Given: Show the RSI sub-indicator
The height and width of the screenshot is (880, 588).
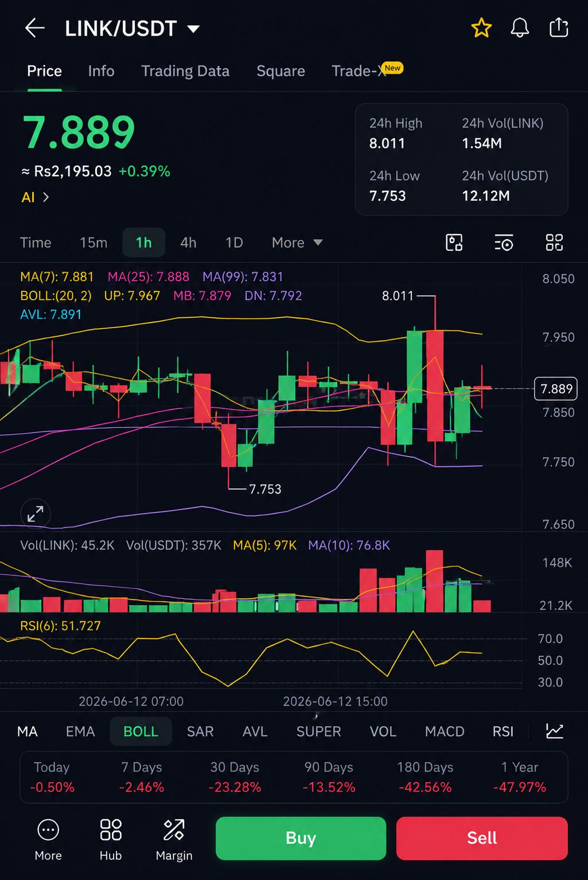Looking at the screenshot, I should [x=503, y=731].
